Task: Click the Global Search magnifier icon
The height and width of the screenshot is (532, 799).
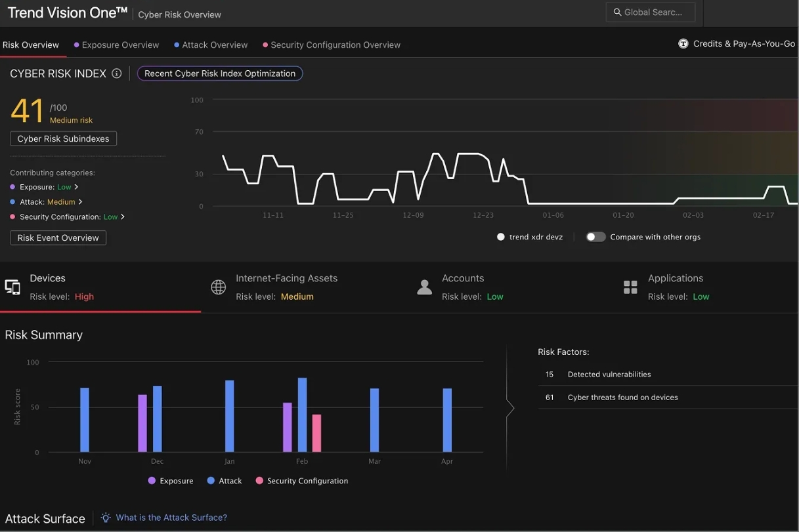Action: (617, 12)
